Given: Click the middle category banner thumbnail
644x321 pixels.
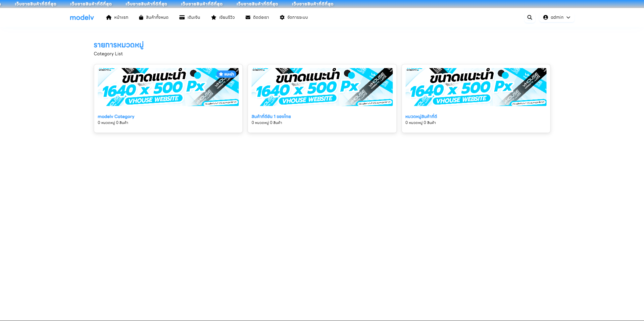Looking at the screenshot, I should tap(322, 87).
